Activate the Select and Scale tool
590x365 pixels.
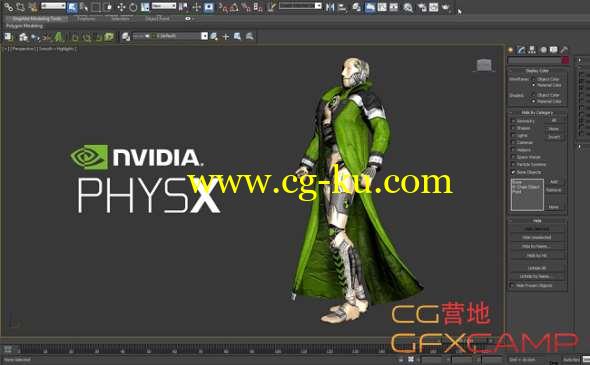click(145, 7)
